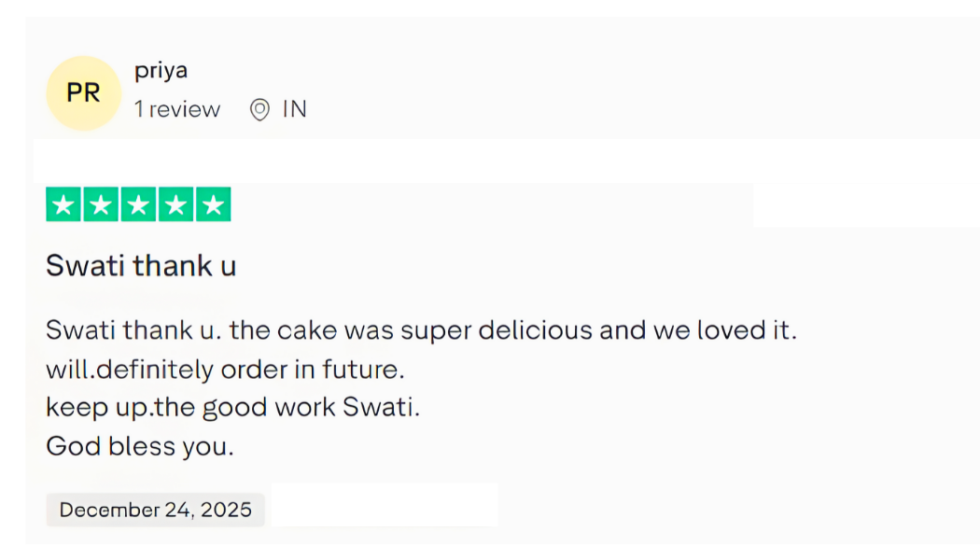Click the "1 review" count

(x=177, y=109)
